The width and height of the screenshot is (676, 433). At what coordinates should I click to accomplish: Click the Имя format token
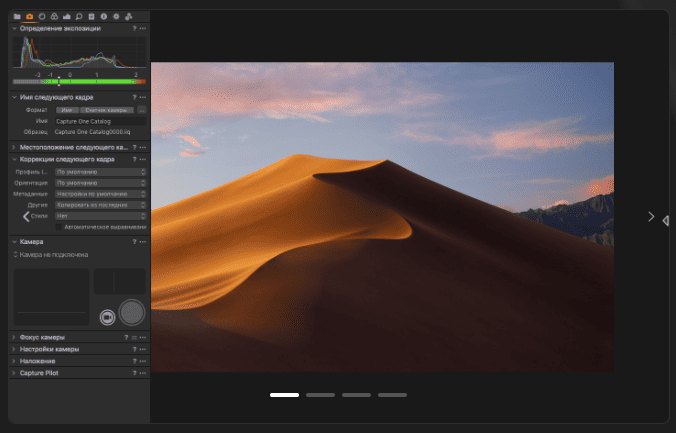click(67, 110)
